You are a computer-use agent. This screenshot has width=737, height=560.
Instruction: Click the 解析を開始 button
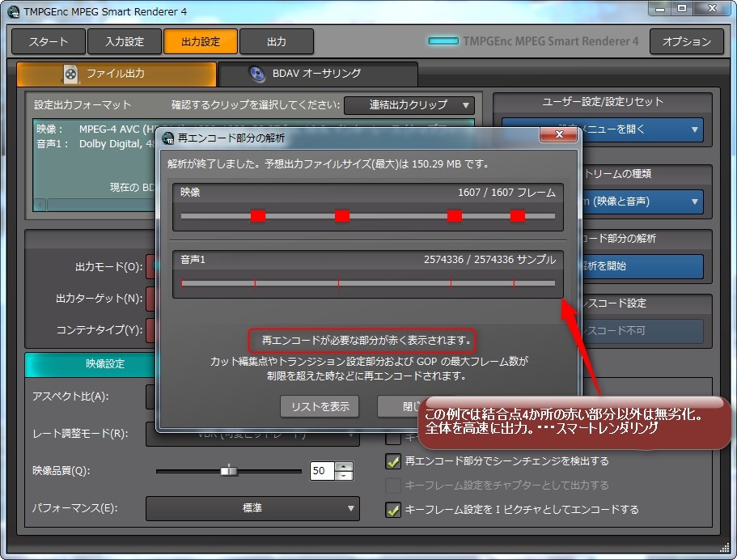point(642,266)
